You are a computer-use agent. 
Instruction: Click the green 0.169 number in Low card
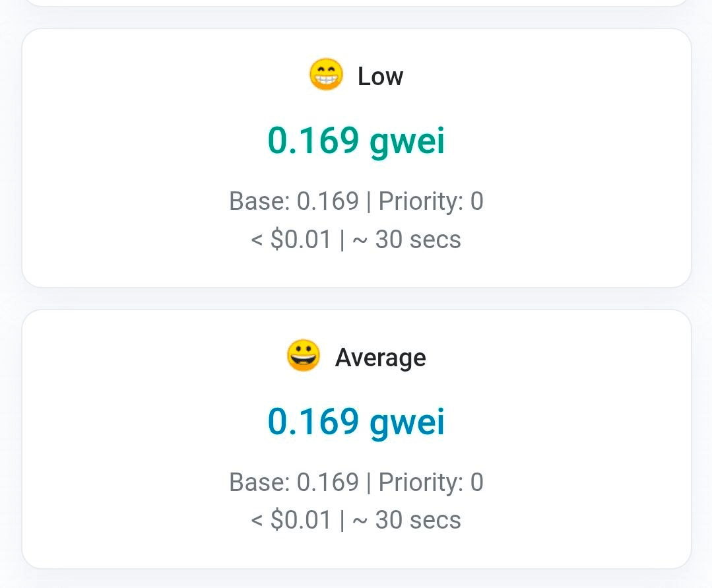click(313, 141)
